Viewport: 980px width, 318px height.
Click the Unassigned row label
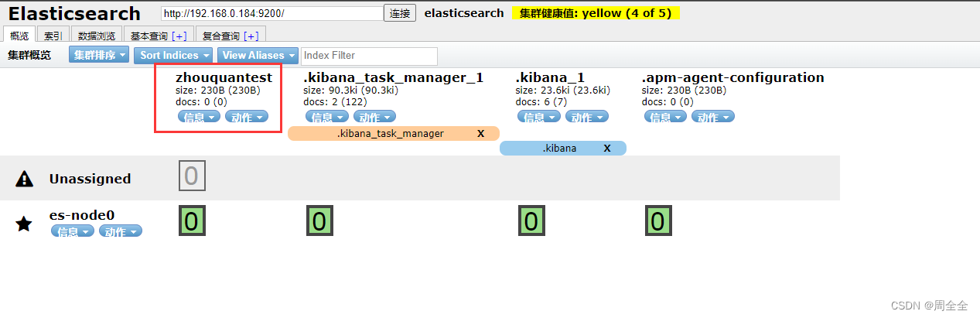[x=90, y=179]
